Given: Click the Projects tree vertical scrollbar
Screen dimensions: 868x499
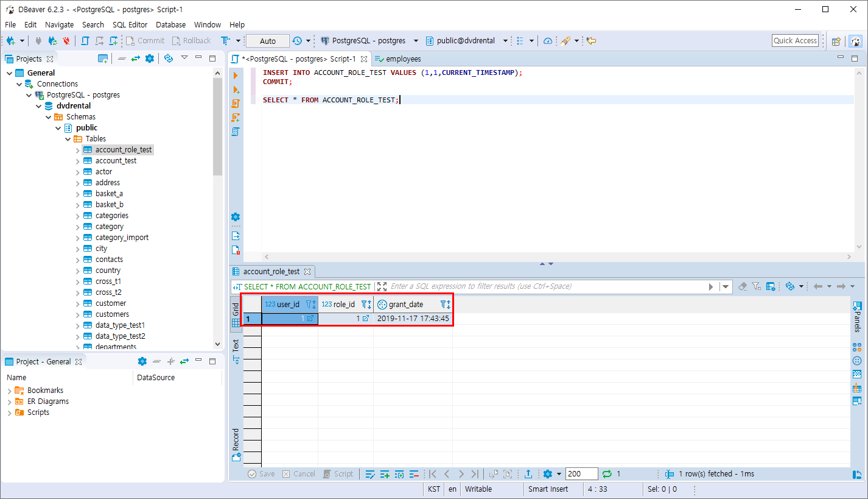Looking at the screenshot, I should [x=218, y=127].
